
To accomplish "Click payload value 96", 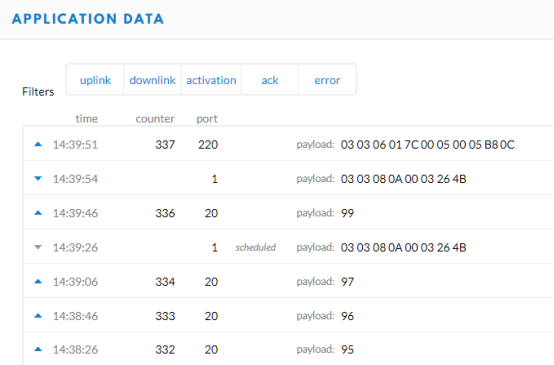I will [x=347, y=316].
